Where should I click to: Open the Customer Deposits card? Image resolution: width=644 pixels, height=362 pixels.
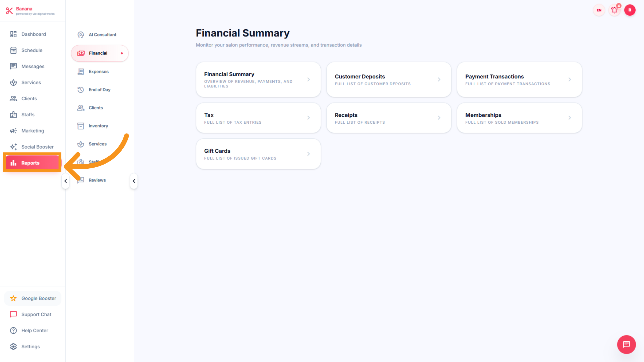[389, 80]
